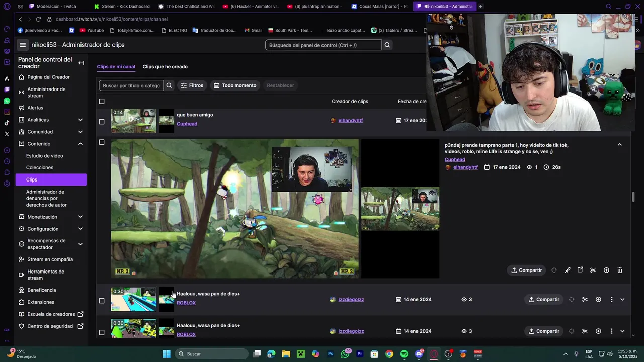Switch to 'Clips de mi canal' tab
This screenshot has width=644, height=362.
(116, 67)
